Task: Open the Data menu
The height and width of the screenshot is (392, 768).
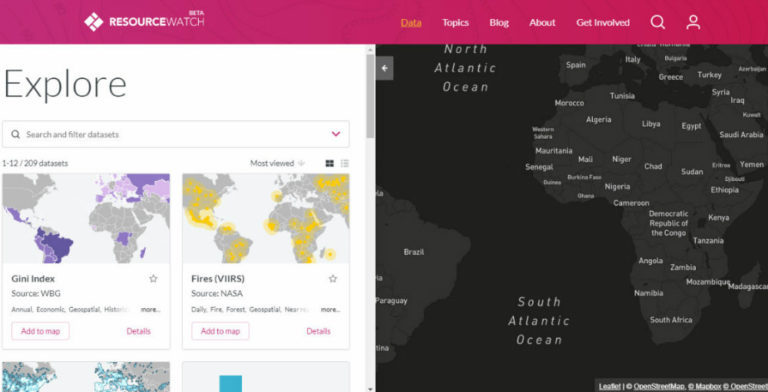Action: coord(411,23)
